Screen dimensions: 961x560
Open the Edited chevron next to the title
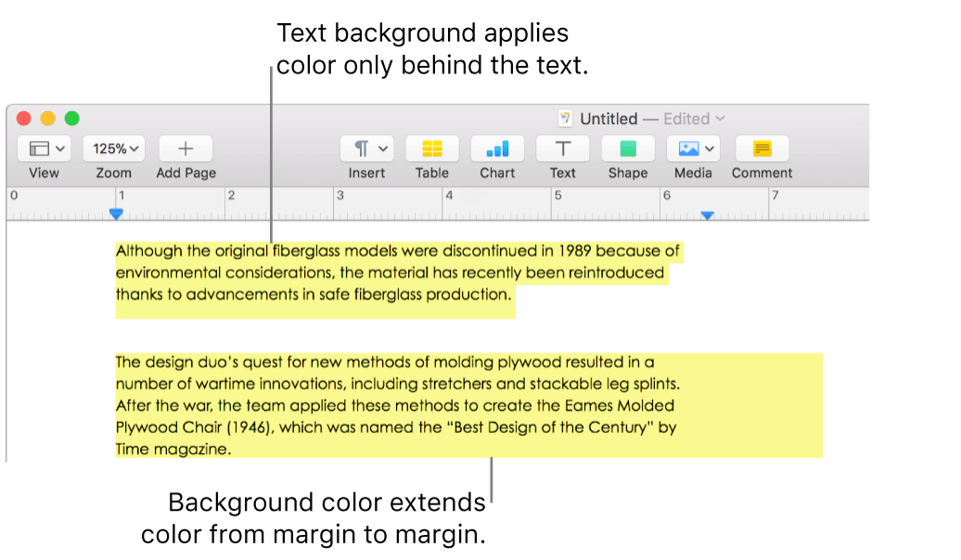[x=721, y=119]
